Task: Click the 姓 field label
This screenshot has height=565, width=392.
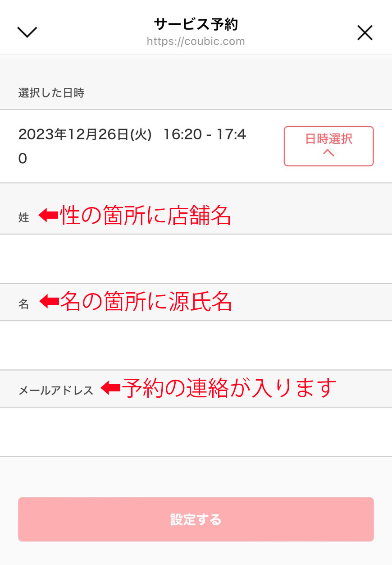Action: (x=24, y=218)
